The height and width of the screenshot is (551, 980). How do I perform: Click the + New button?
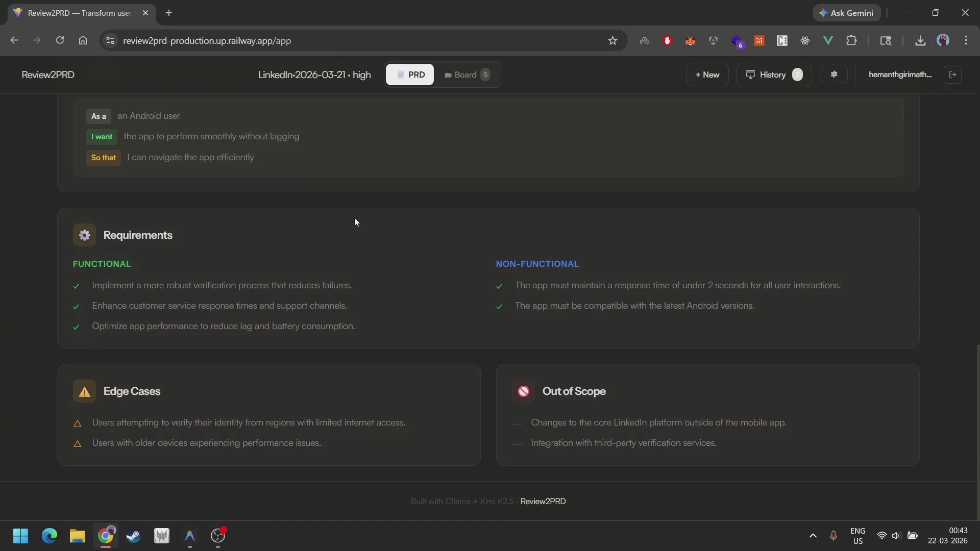pos(707,74)
